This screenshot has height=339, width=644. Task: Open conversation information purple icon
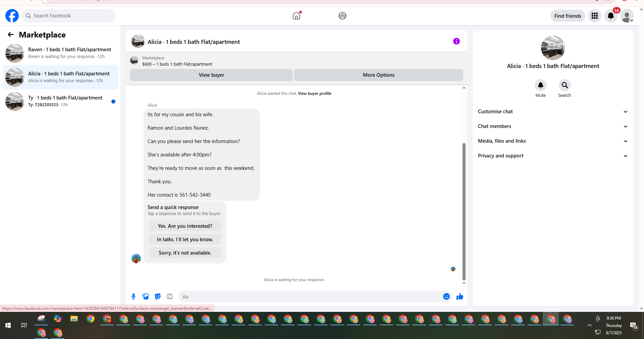coord(457,41)
